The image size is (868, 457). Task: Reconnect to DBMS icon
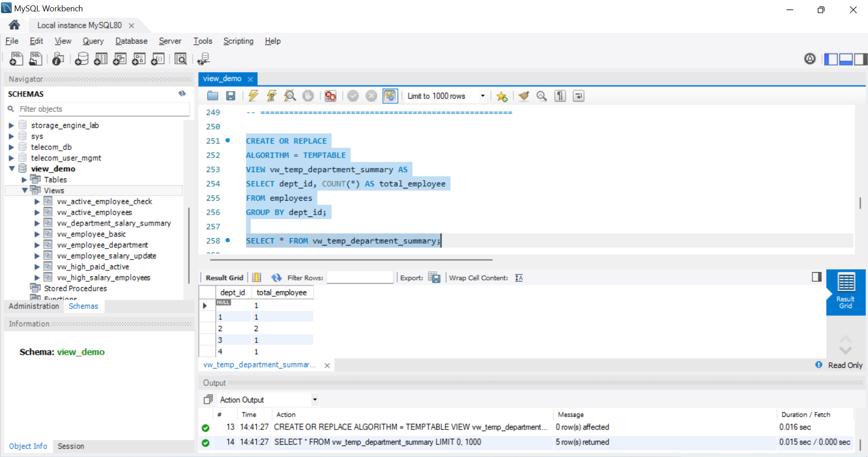[203, 58]
